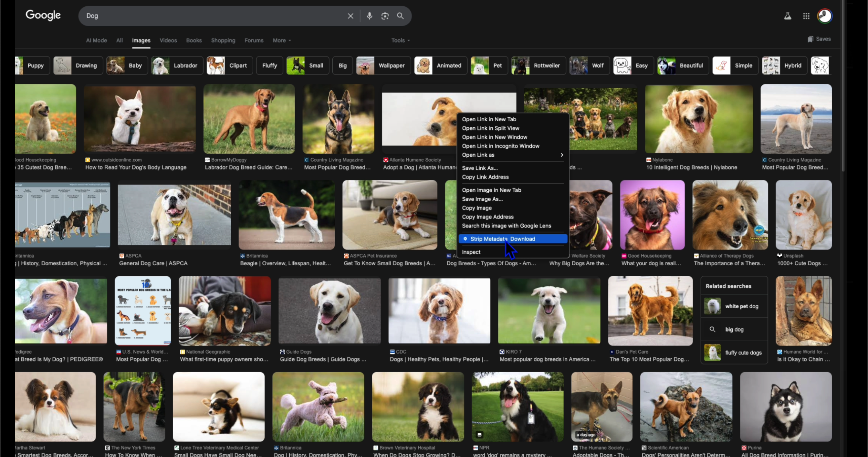
Task: Choose Open Link in New Tab
Action: tap(513, 119)
